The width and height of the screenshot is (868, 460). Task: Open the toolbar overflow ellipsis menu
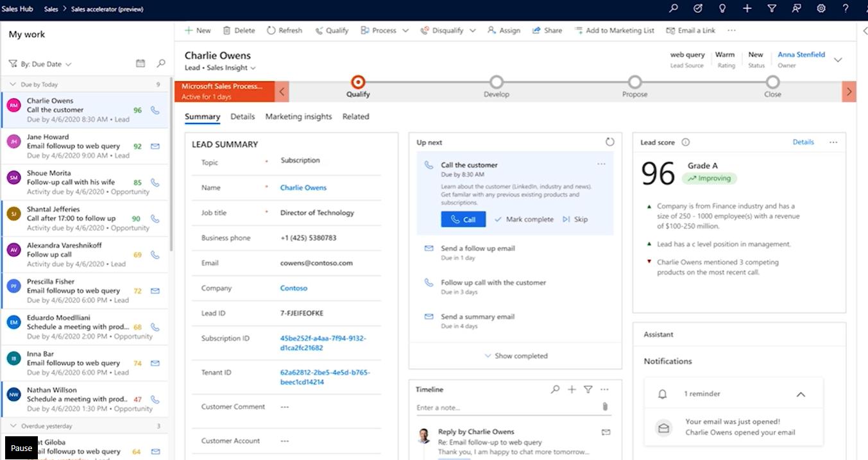(732, 30)
